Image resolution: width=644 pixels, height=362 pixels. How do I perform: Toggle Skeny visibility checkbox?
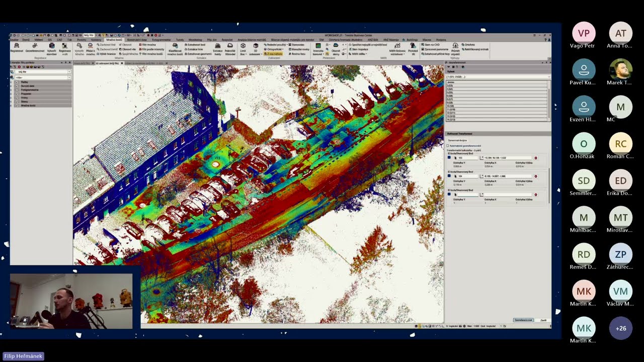17,102
